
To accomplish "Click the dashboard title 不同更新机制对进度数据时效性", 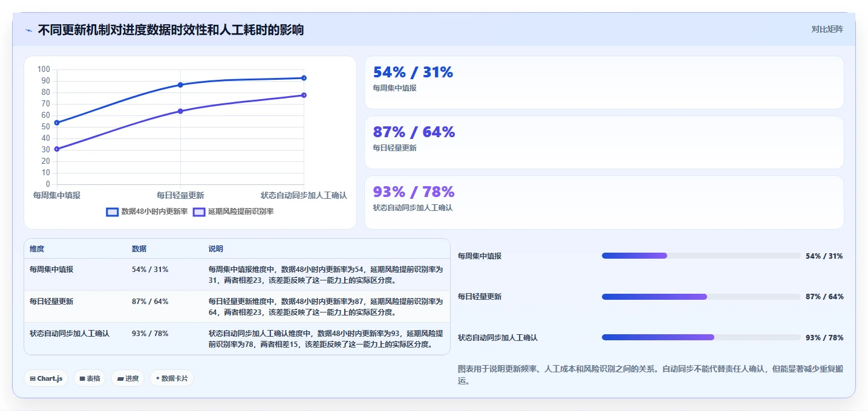I will 171,30.
